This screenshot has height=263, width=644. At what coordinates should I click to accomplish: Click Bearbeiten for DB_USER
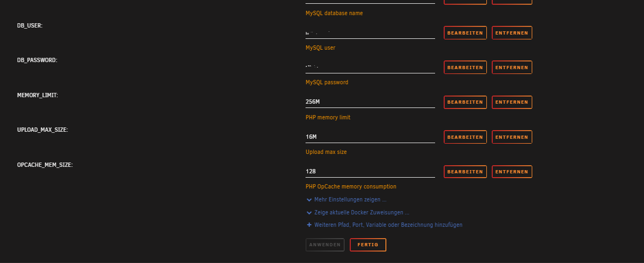pyautogui.click(x=465, y=33)
